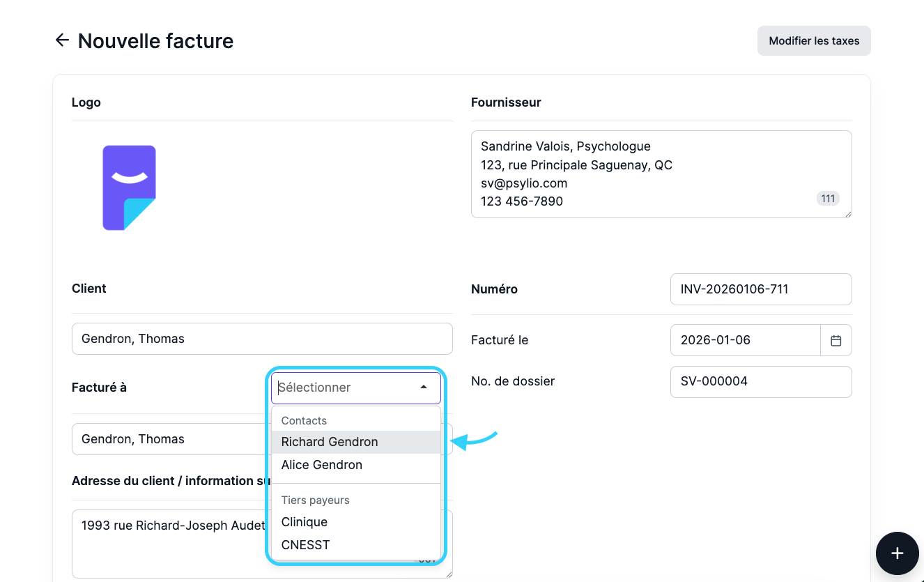Collapse the Facturé à dropdown caret

click(x=424, y=388)
